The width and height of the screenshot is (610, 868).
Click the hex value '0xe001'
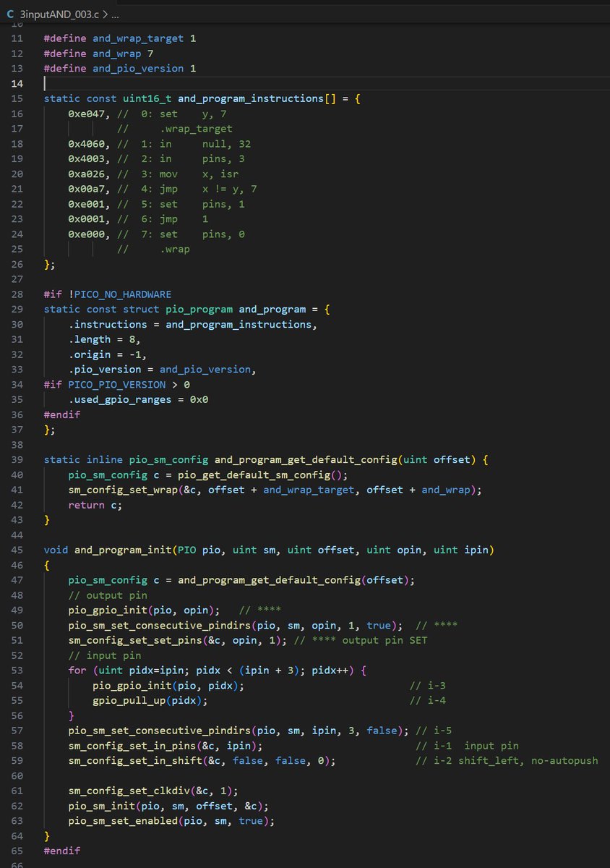86,204
